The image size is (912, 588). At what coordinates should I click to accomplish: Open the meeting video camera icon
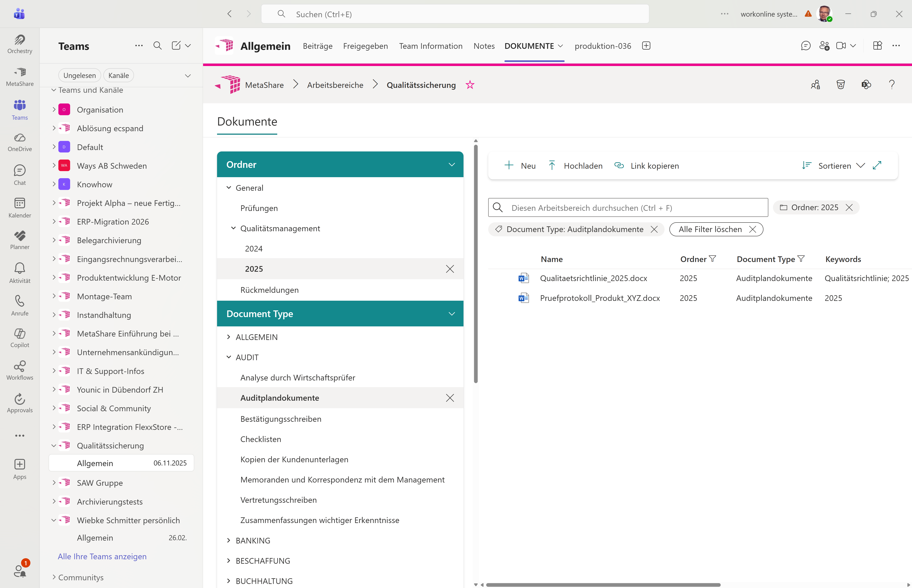(841, 46)
